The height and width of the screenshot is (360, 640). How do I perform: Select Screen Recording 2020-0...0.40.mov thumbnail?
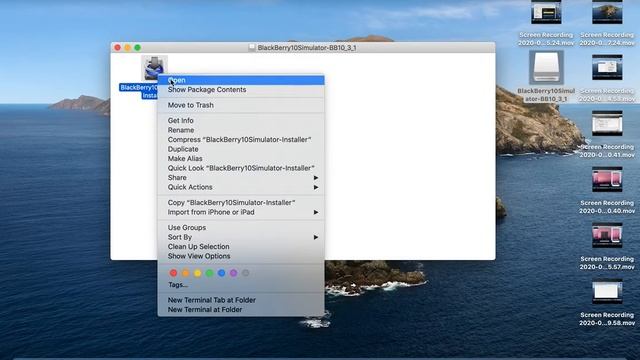click(x=607, y=179)
